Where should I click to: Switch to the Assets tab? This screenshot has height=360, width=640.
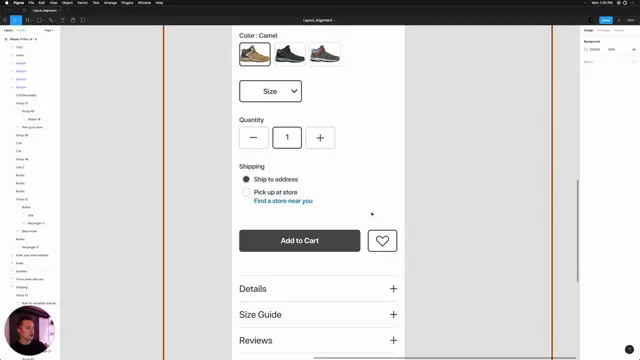click(21, 30)
